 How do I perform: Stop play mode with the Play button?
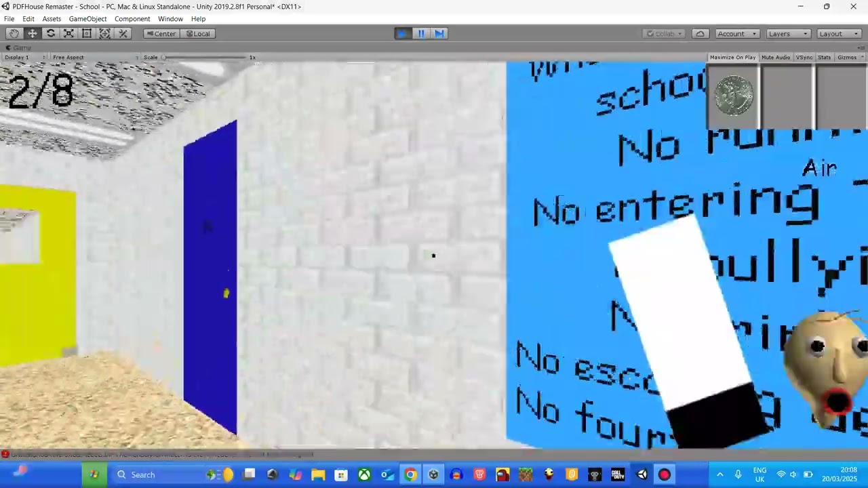tap(402, 33)
